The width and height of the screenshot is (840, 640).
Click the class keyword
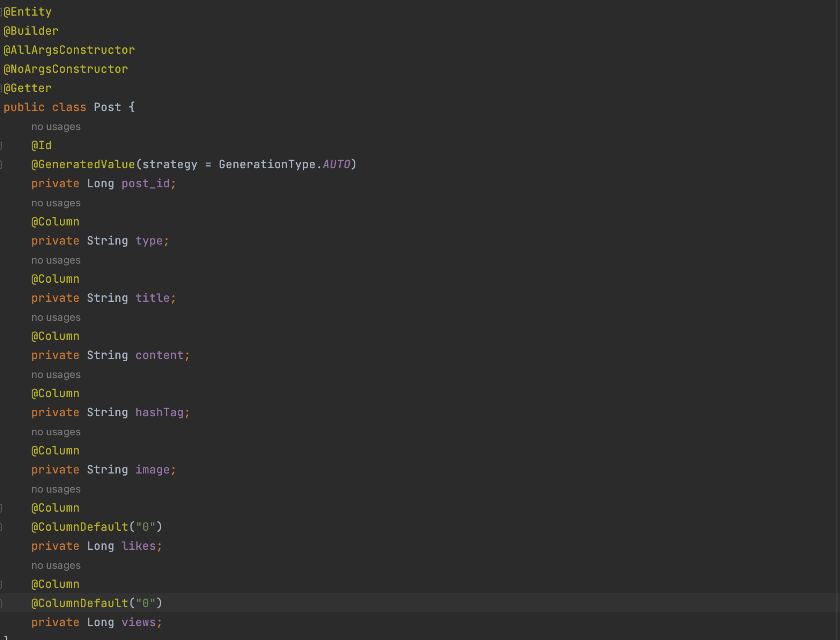69,107
